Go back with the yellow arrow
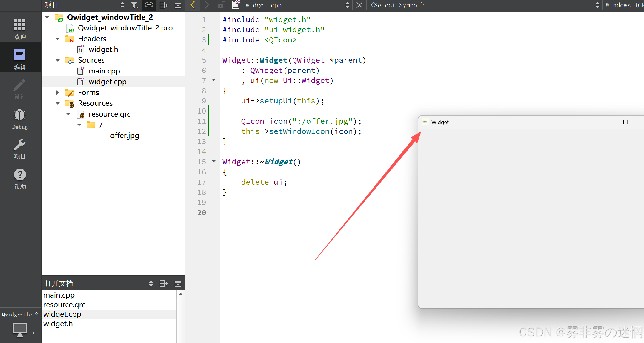Screen dimensions: 644x343 click(x=193, y=5)
